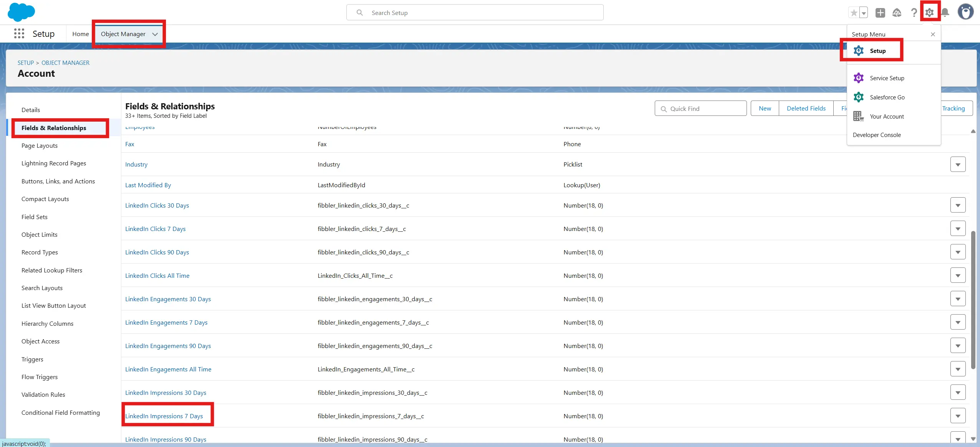Open the Favorites star icon

(x=853, y=13)
